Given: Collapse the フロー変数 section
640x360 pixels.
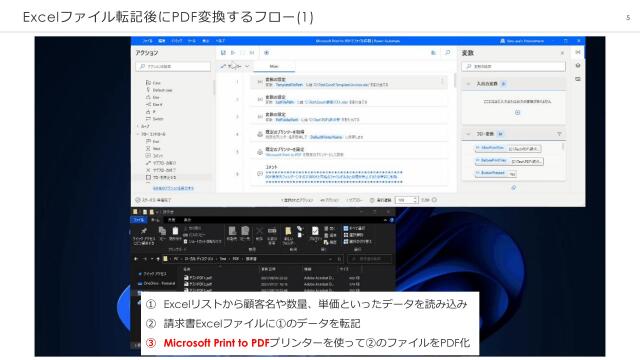Looking at the screenshot, I should pyautogui.click(x=468, y=134).
